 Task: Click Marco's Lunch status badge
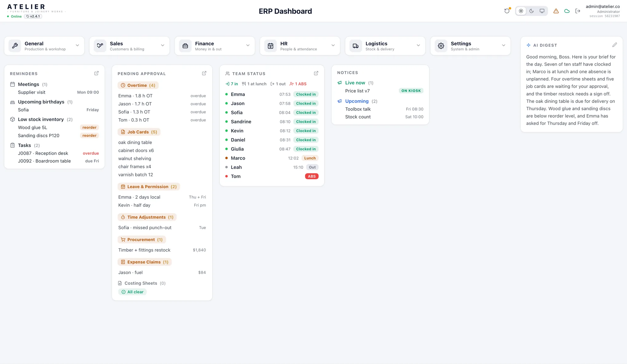[310, 158]
